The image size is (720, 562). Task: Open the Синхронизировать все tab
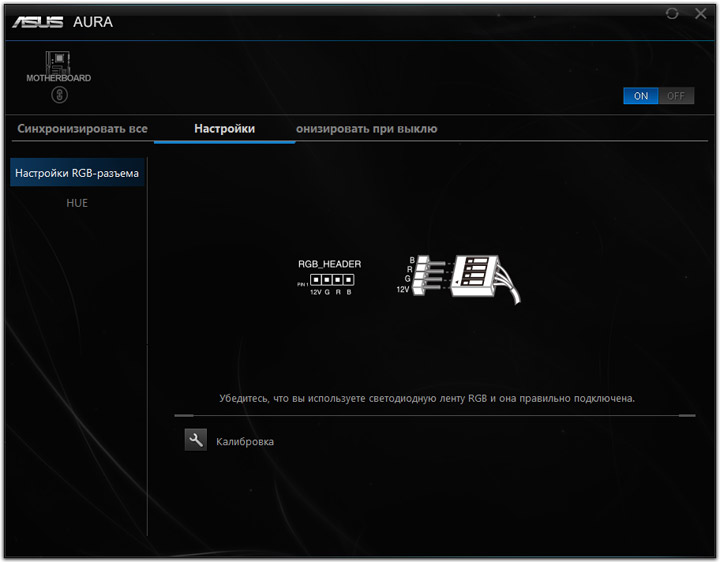(x=83, y=129)
